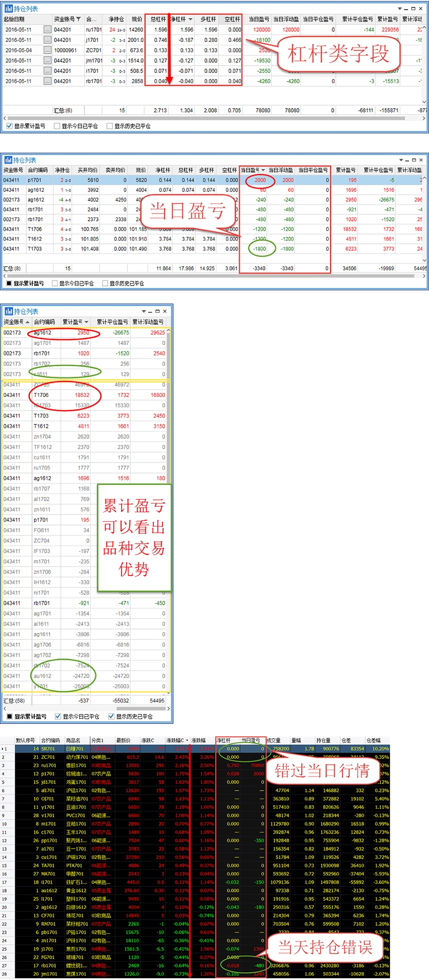Toggle sort arrow on 累计盈亏 column, third panel
The image size is (429, 980).
(86, 322)
